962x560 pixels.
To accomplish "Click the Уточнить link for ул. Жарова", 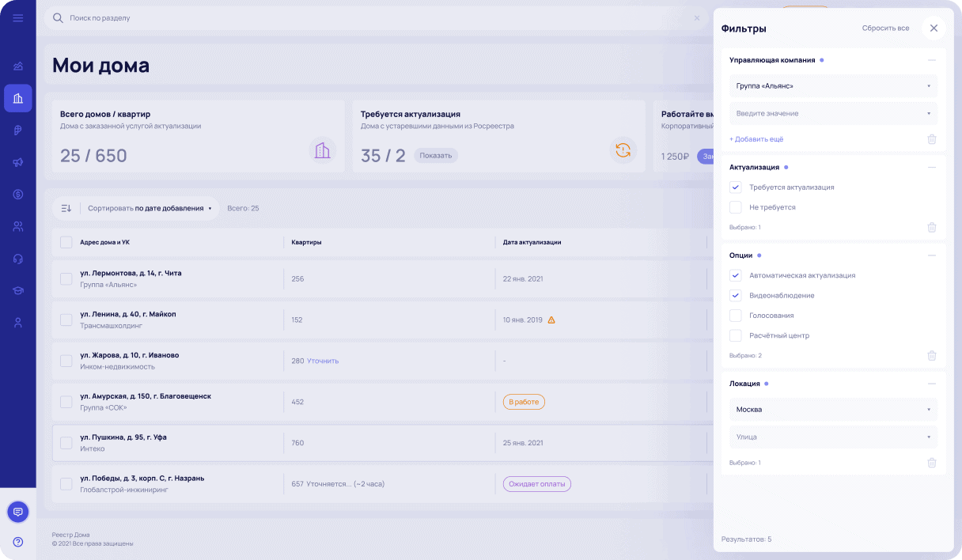I will point(323,361).
